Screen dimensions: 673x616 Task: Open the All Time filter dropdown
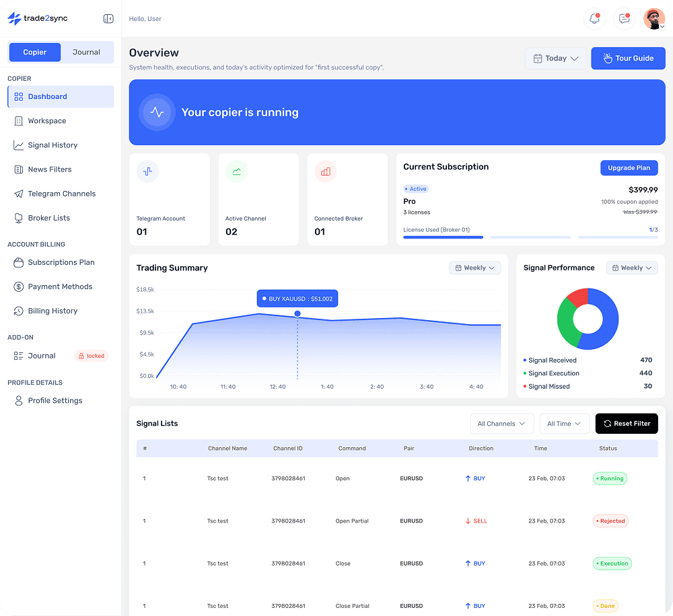pos(565,424)
